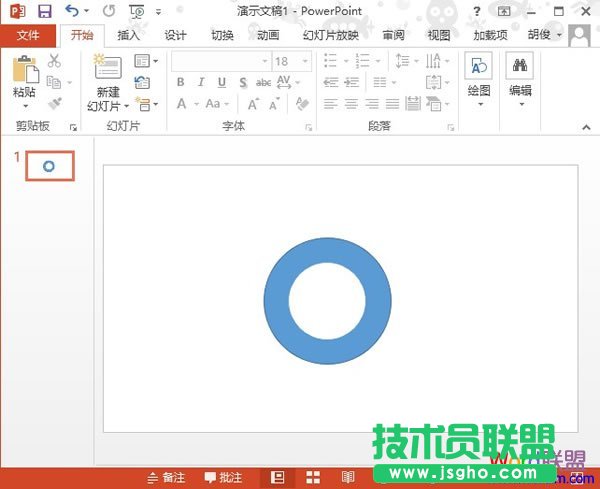The image size is (600, 489).
Task: Decrease list indent level icon
Action: click(331, 82)
